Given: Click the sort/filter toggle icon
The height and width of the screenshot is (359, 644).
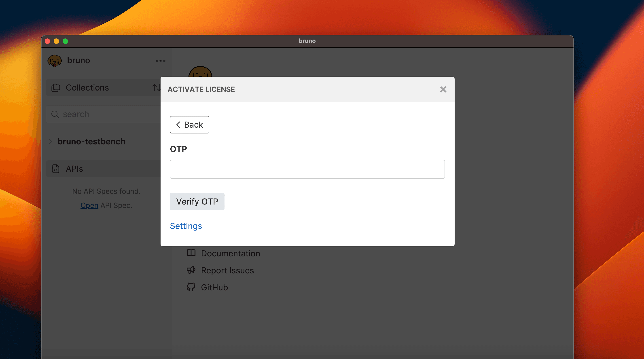Looking at the screenshot, I should [157, 88].
